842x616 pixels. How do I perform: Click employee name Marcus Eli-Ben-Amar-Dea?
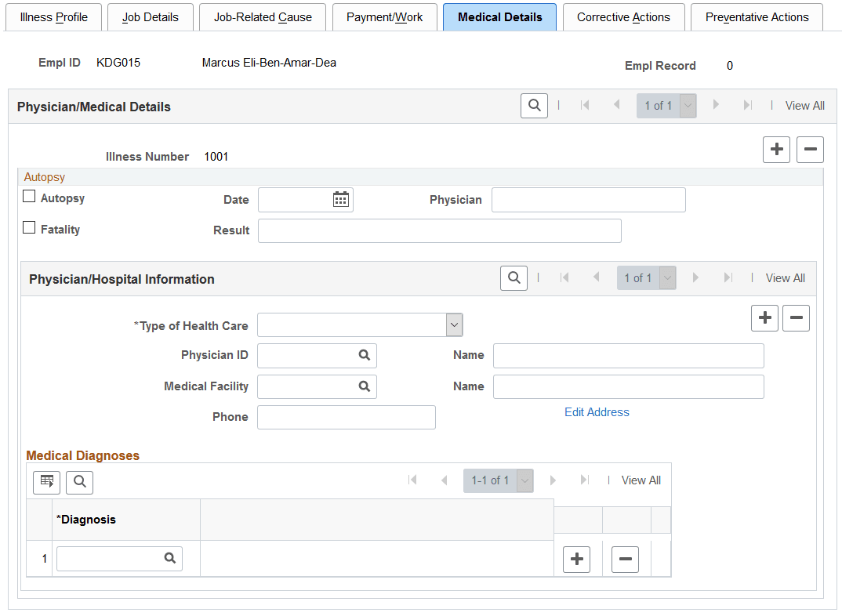point(269,63)
